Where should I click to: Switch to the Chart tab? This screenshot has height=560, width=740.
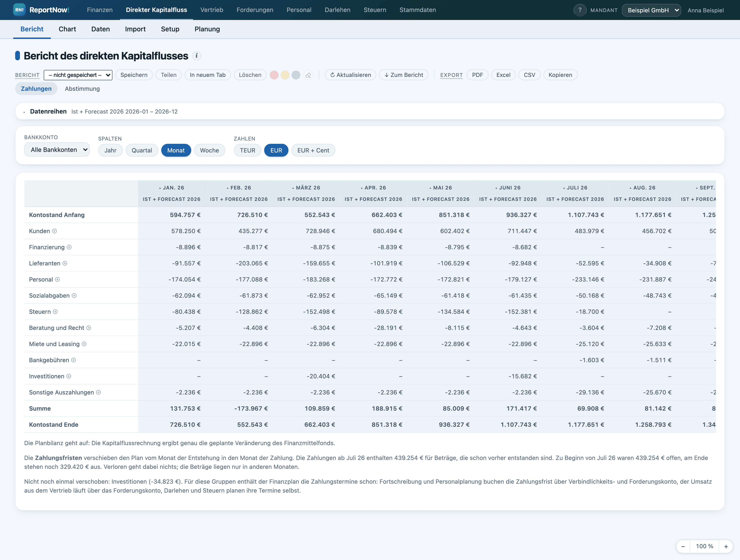coord(67,29)
